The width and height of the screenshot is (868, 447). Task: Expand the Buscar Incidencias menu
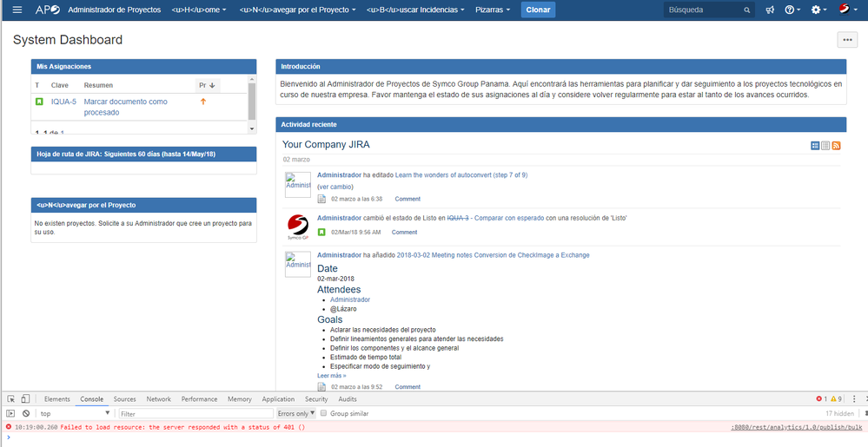[415, 10]
